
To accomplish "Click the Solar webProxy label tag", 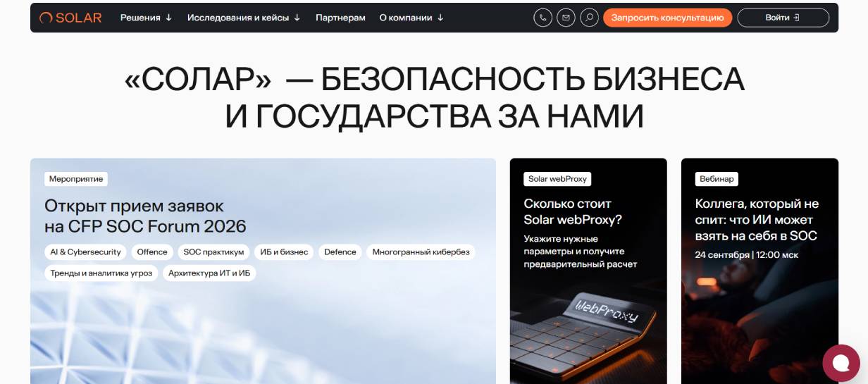I will [557, 179].
